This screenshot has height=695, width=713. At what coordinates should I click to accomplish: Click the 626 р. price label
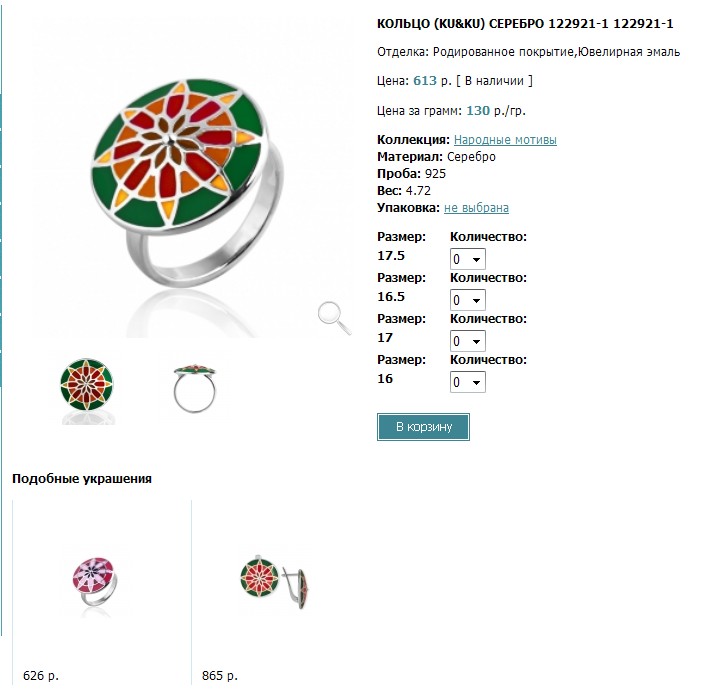coord(41,676)
